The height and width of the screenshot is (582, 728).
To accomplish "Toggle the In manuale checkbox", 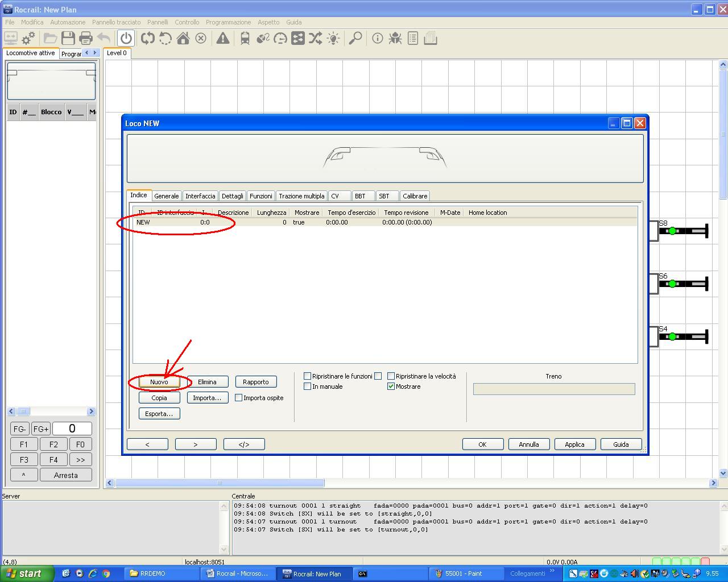I will (307, 386).
